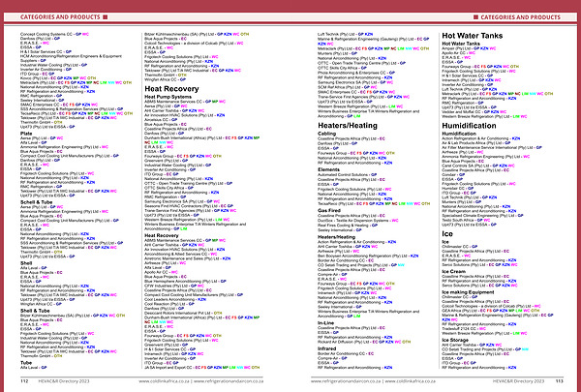
Task: Select the 'Heat Recovery' main section heading
Action: coord(171,89)
